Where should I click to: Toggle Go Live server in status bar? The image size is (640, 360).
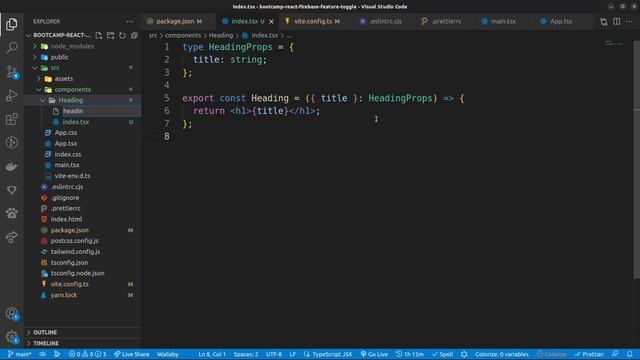374,354
